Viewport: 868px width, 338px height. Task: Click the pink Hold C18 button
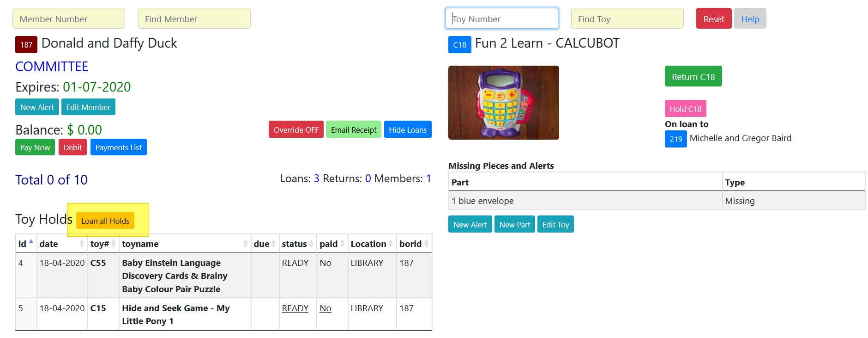pyautogui.click(x=685, y=109)
